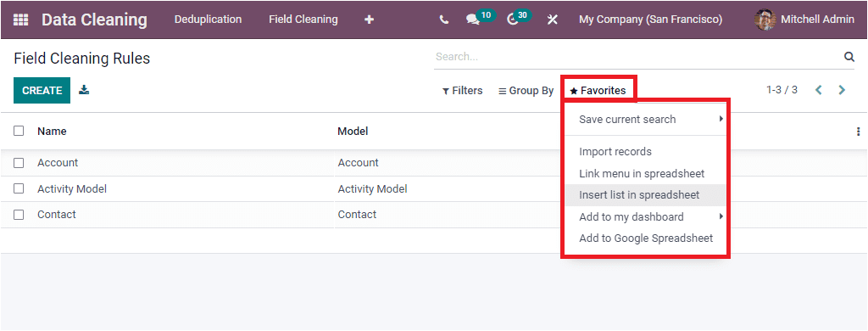Open the Contact rule name cell
The width and height of the screenshot is (868, 331).
pos(57,215)
